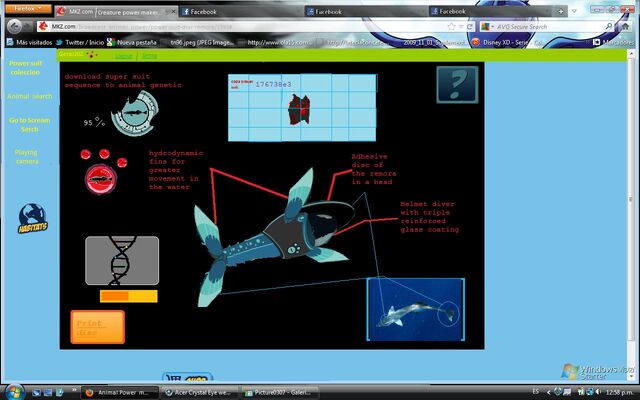Open Marcadores bookmarks menu
The image size is (640, 400).
pos(613,42)
